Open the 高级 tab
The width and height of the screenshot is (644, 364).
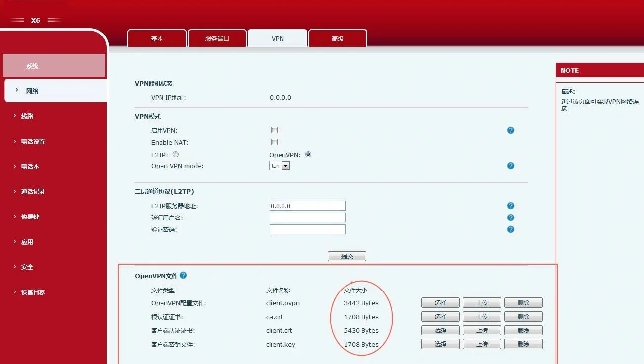pos(337,38)
